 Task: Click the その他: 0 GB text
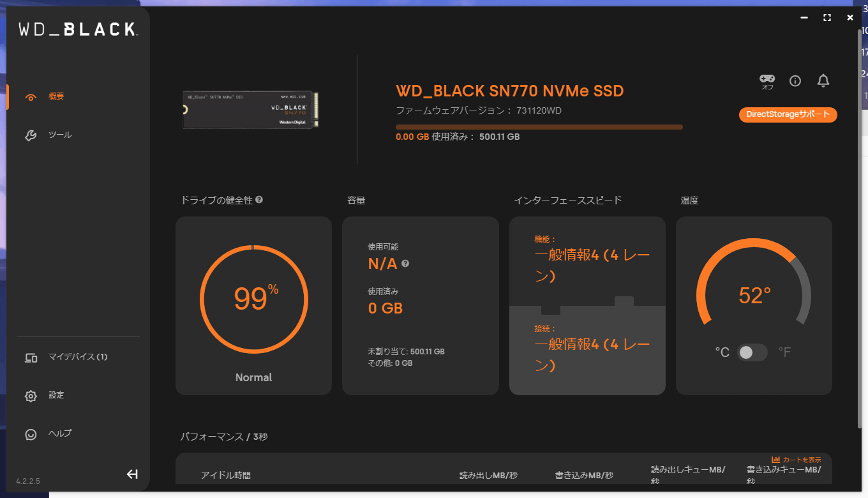pos(390,363)
